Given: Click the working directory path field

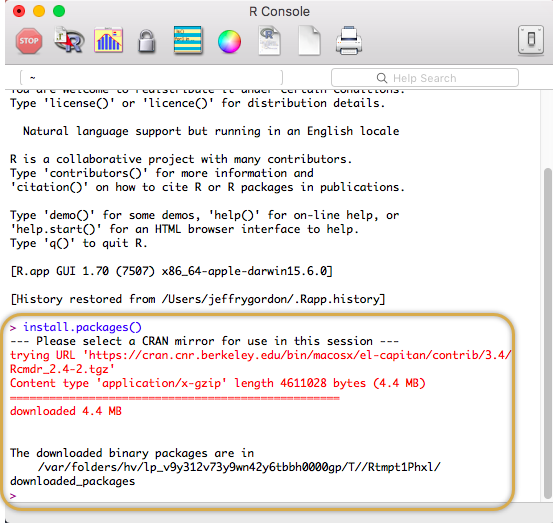Looking at the screenshot, I should point(152,78).
